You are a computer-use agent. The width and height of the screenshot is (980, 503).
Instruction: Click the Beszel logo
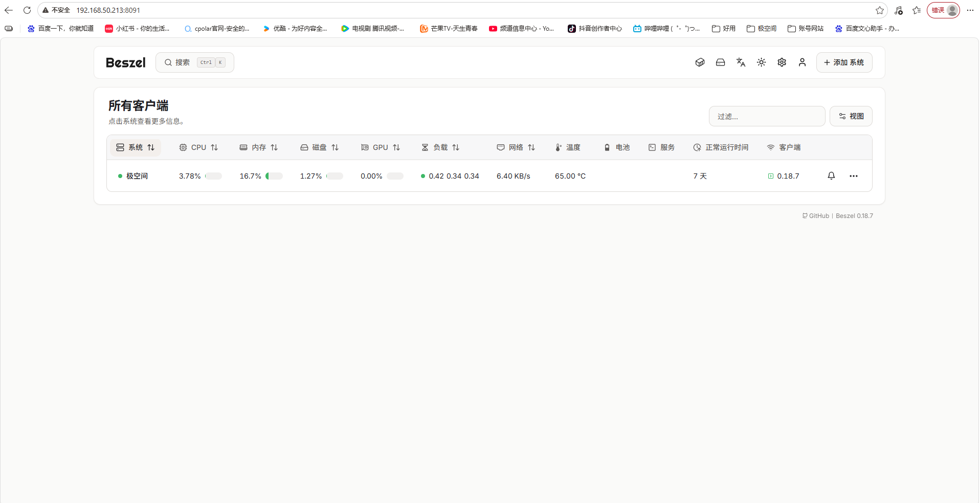(x=125, y=62)
